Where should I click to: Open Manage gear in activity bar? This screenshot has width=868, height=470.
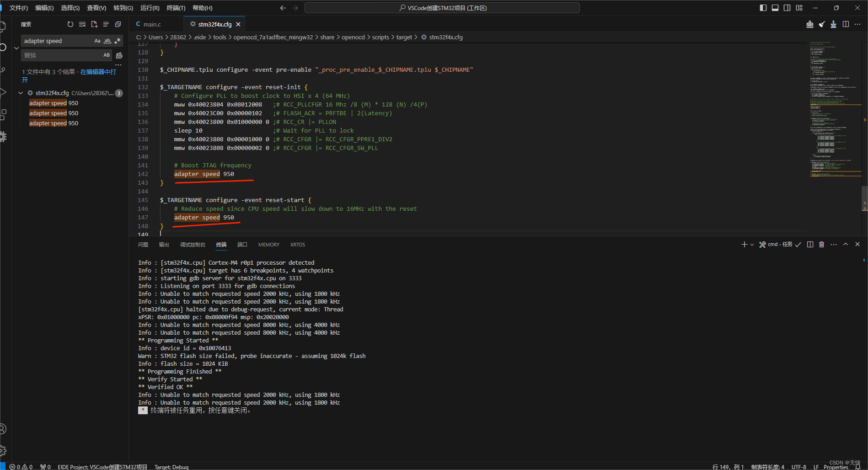[3, 450]
